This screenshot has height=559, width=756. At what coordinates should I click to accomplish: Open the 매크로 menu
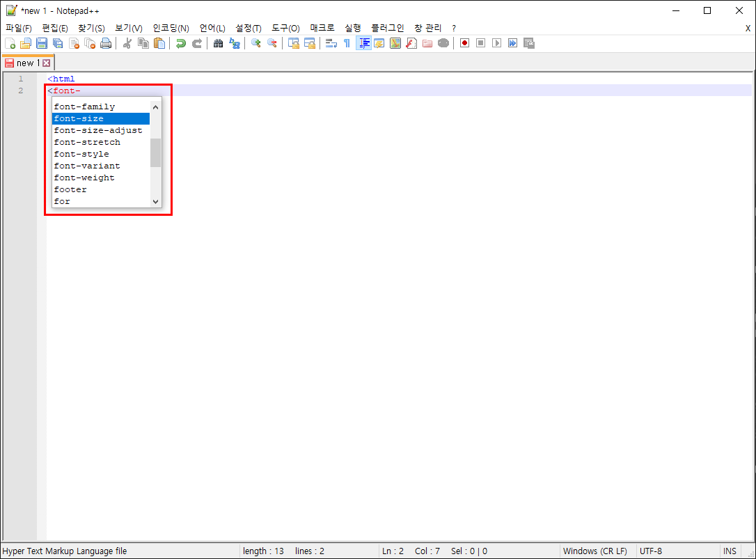(x=322, y=28)
